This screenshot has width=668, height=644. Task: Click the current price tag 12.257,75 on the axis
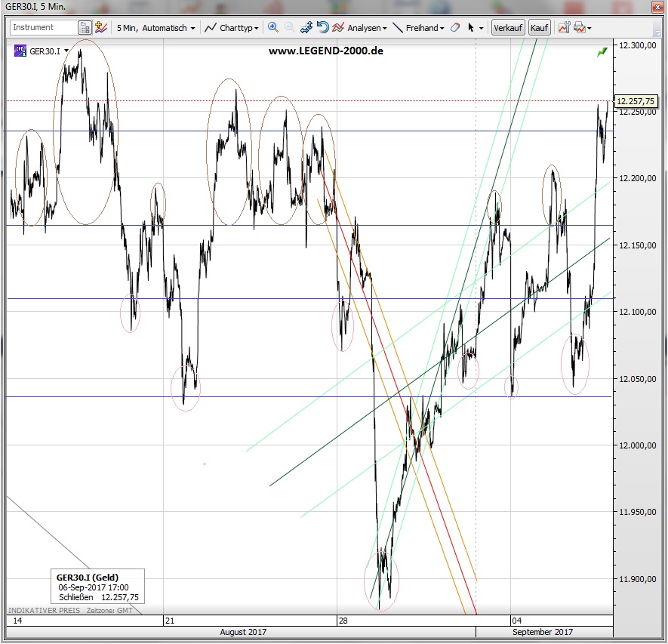click(636, 101)
